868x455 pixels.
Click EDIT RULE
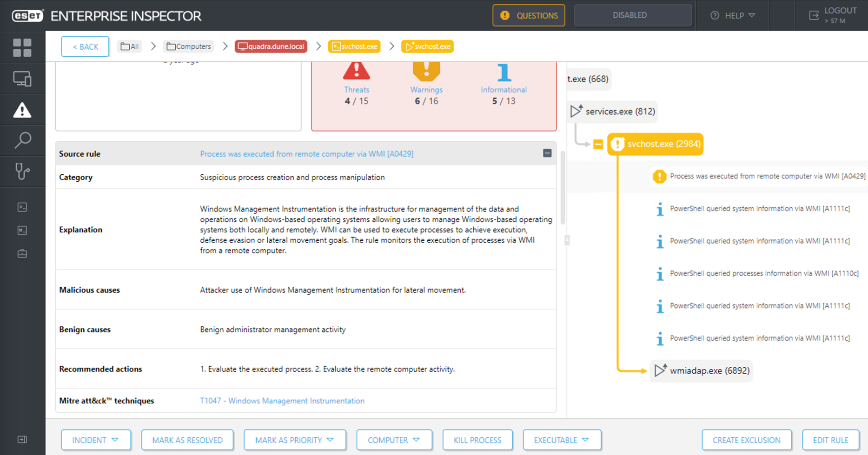(831, 440)
